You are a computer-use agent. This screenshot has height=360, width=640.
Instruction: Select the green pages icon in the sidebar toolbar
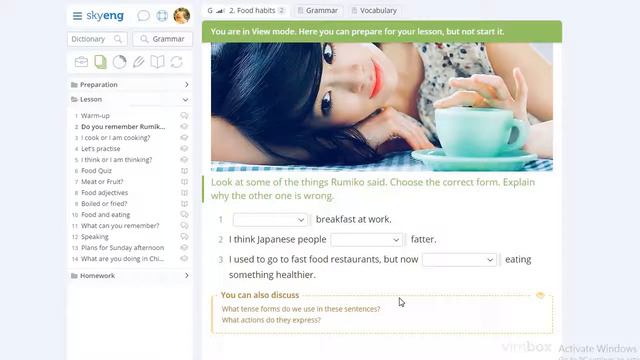click(x=100, y=62)
